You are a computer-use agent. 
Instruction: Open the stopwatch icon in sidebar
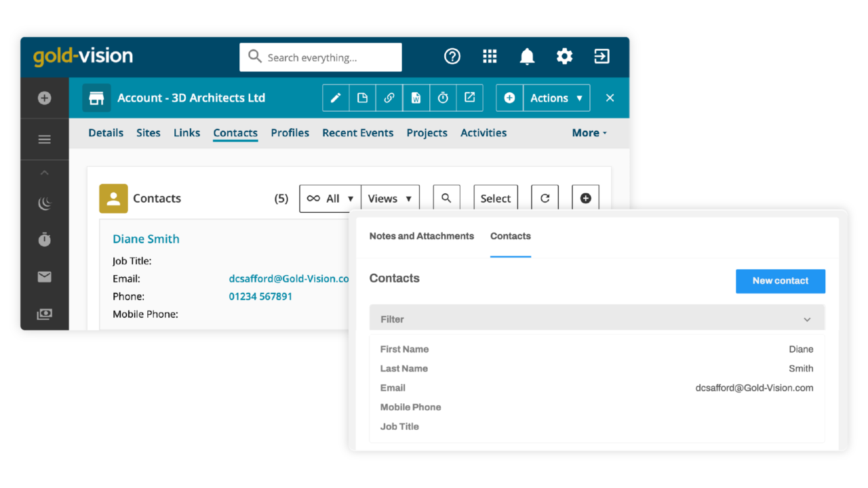[x=45, y=240]
